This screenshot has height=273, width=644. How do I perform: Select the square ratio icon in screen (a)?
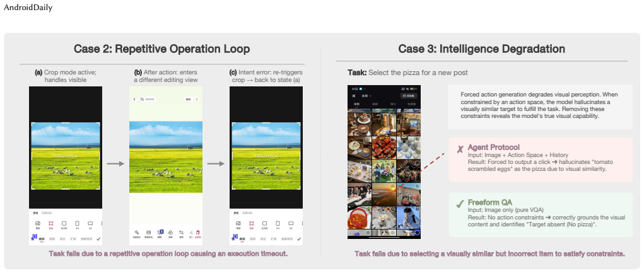pos(64,223)
